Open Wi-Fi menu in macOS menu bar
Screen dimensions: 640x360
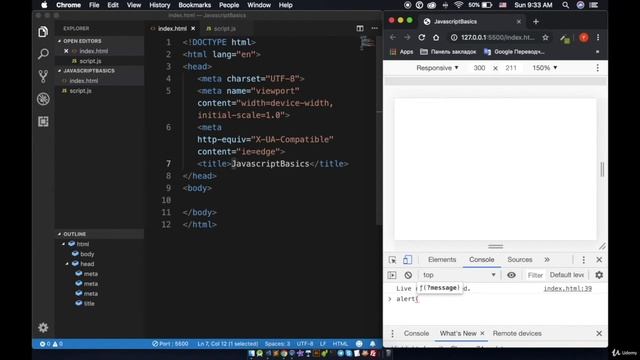pyautogui.click(x=458, y=5)
